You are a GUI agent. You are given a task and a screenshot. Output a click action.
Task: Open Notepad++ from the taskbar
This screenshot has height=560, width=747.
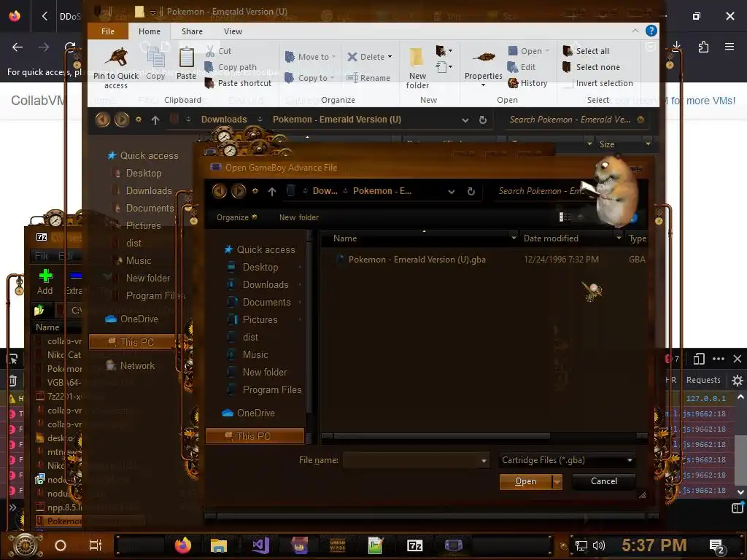click(x=376, y=545)
